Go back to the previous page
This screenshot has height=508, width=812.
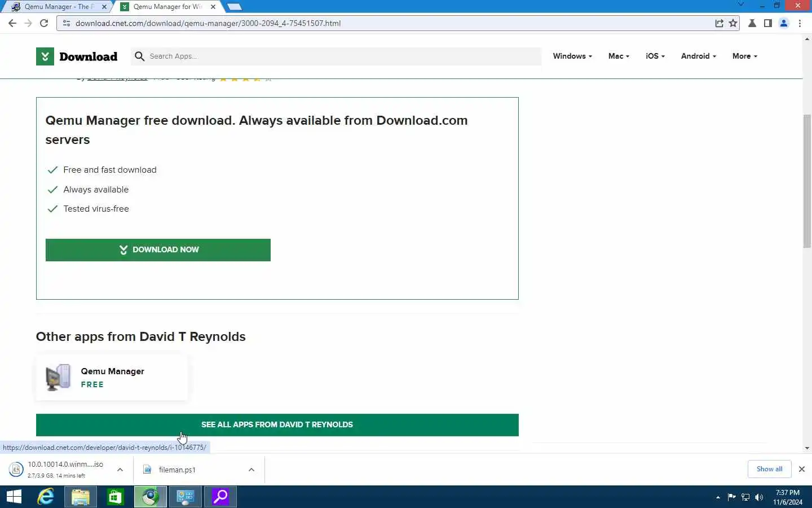click(12, 23)
